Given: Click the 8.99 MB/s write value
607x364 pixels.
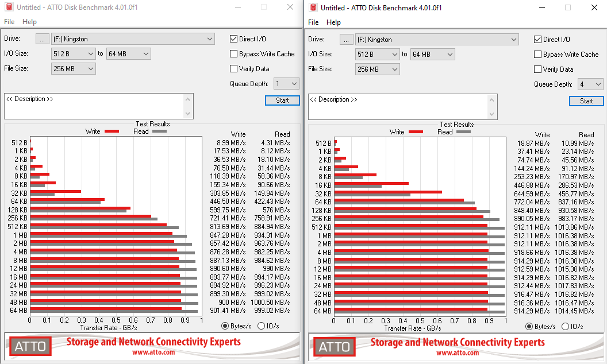Looking at the screenshot, I should coord(231,143).
